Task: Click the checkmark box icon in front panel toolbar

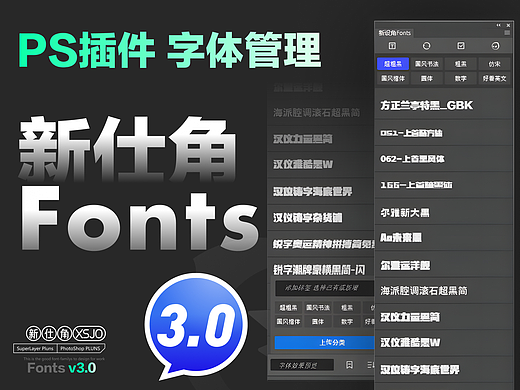Action: point(461,46)
